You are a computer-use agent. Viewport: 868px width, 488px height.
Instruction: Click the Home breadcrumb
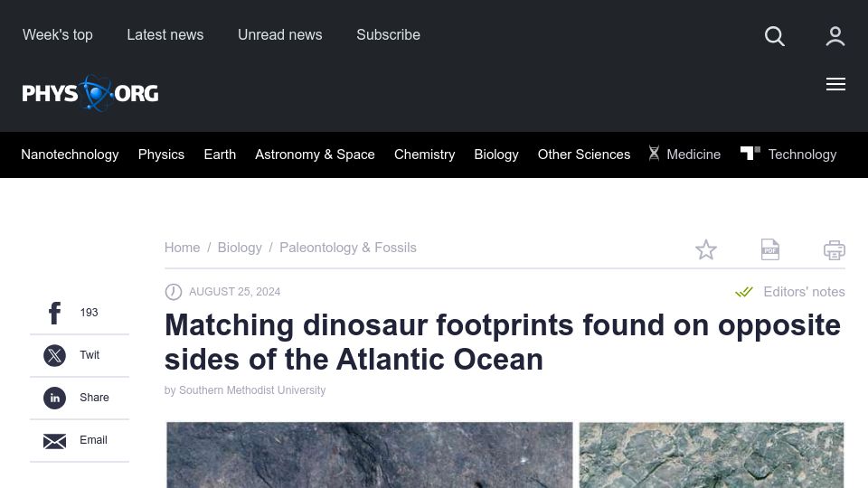point(182,248)
